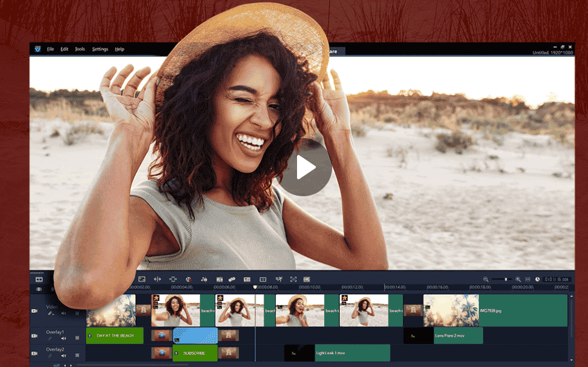
Task: Fit project in timeline window icon
Action: tap(527, 279)
